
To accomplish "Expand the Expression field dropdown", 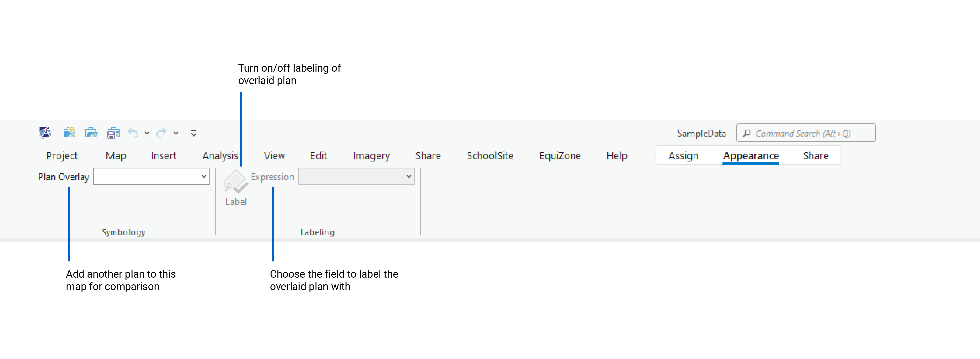I will pos(409,177).
